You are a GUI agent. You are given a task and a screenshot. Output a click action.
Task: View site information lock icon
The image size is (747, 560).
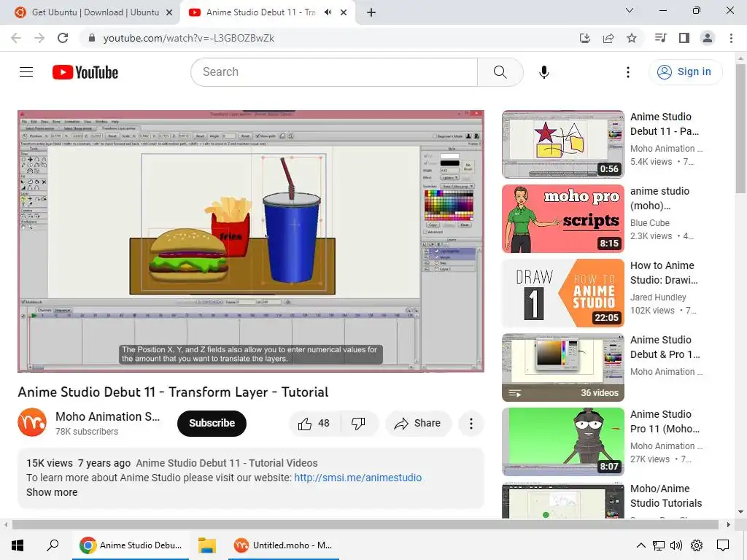[x=92, y=38]
